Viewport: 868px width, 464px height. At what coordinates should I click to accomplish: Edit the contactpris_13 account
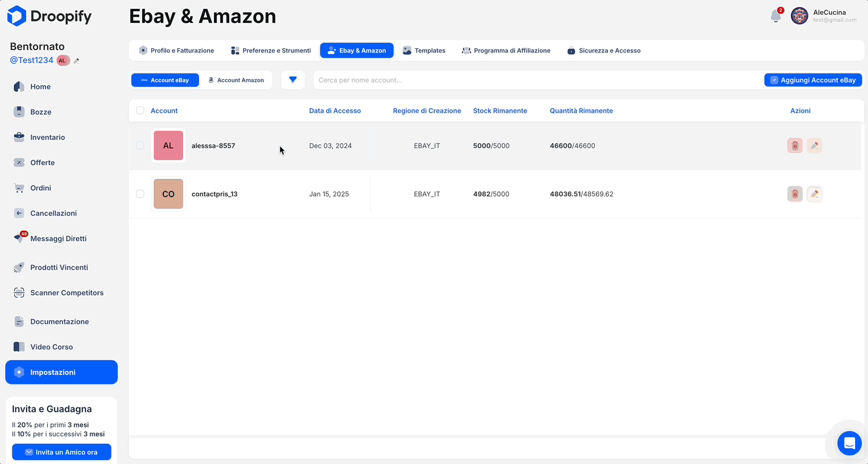[814, 194]
